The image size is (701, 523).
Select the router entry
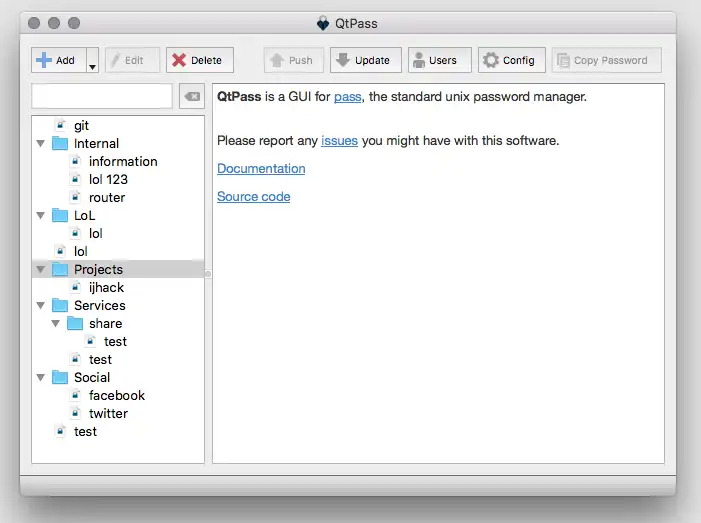coord(118,197)
